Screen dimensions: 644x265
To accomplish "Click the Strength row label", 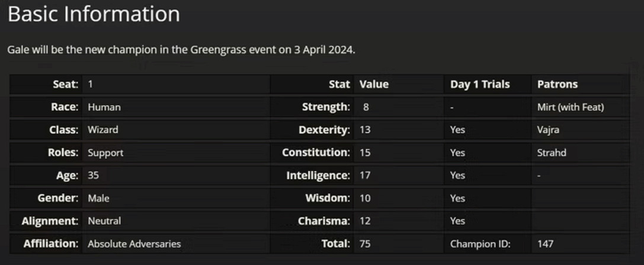I will pyautogui.click(x=326, y=107).
